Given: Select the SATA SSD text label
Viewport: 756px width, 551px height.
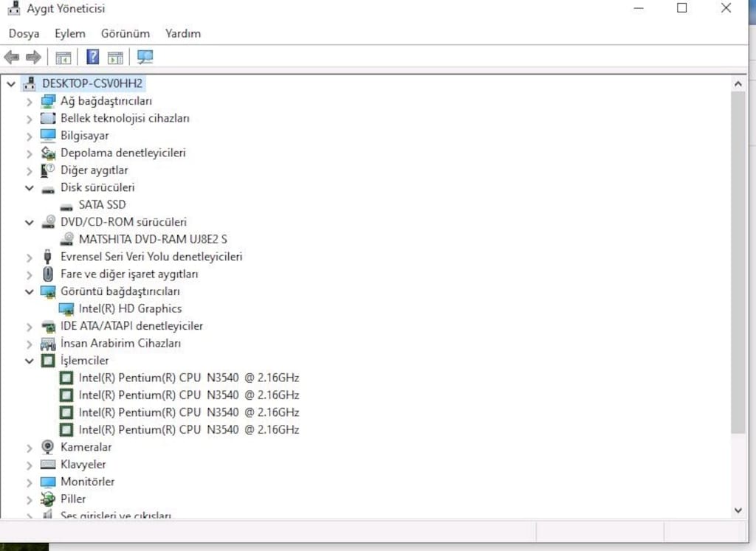Looking at the screenshot, I should pos(102,205).
